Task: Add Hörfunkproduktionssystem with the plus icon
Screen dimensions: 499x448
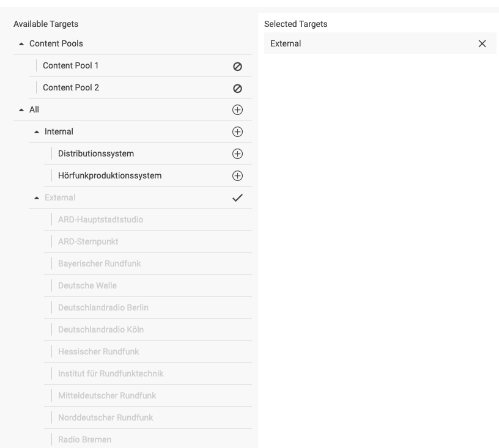Action: [237, 176]
